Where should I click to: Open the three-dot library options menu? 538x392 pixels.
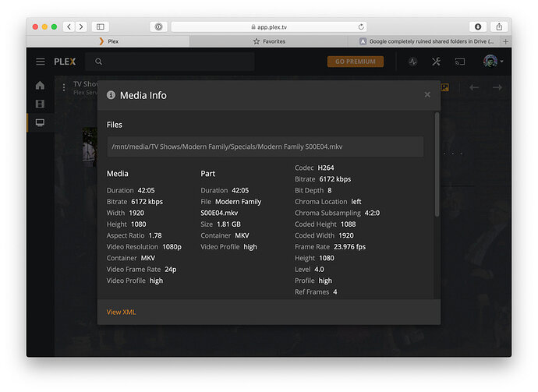click(x=64, y=88)
